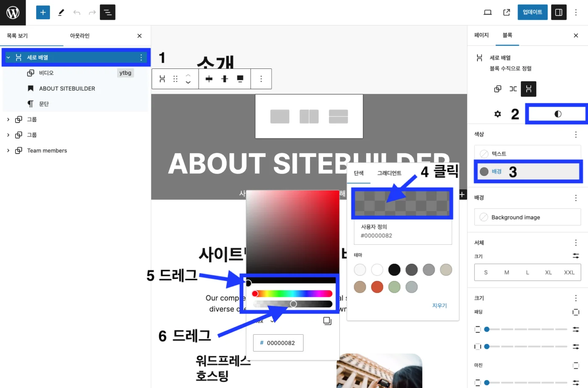
Task: Open the styles half-circle tab
Action: (558, 114)
